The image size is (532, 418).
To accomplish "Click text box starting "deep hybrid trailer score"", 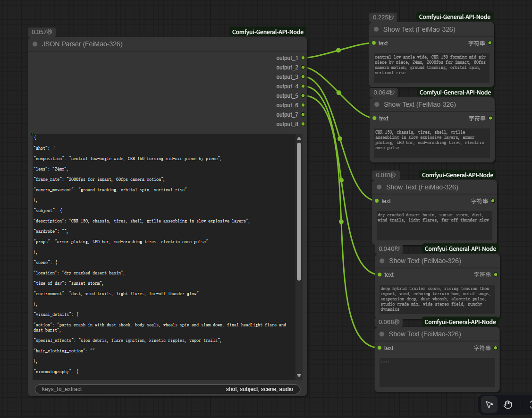I will click(437, 299).
